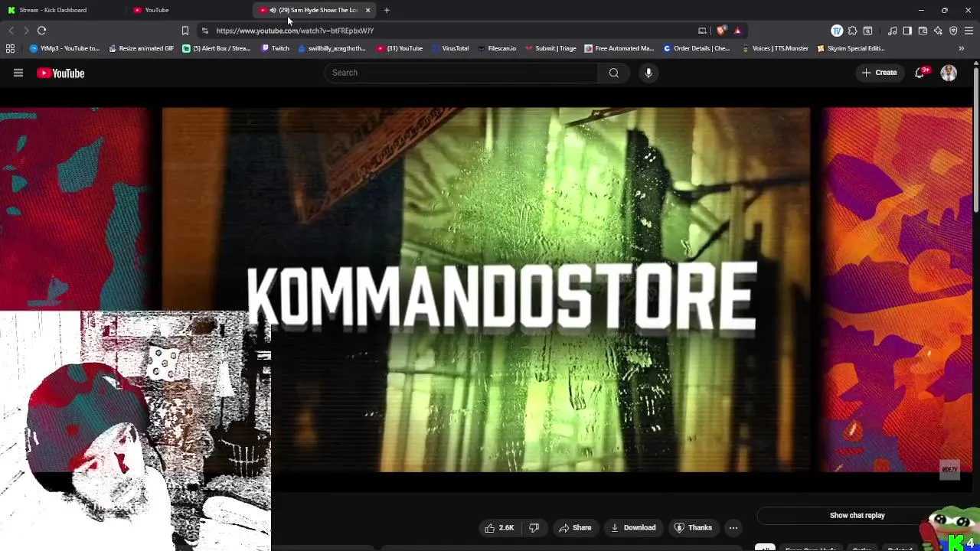Open the Brave VPN shield icon

(x=953, y=31)
